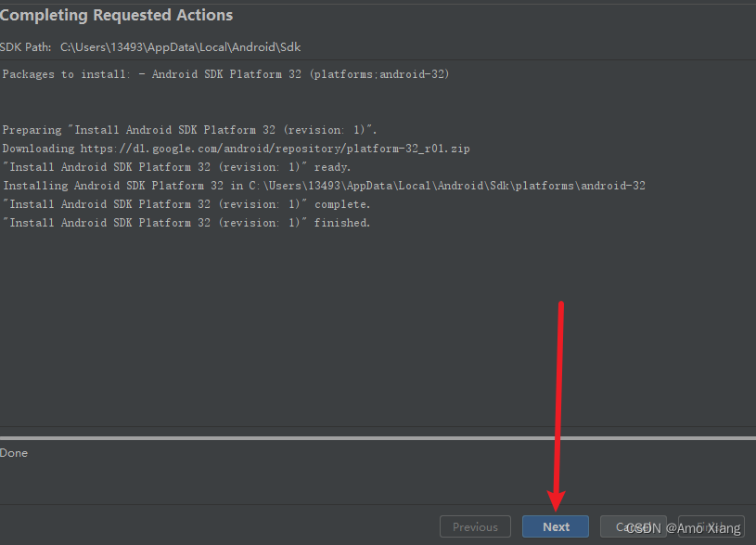This screenshot has height=545, width=756.
Task: Click the horizontal splitter above Done
Action: [x=378, y=437]
